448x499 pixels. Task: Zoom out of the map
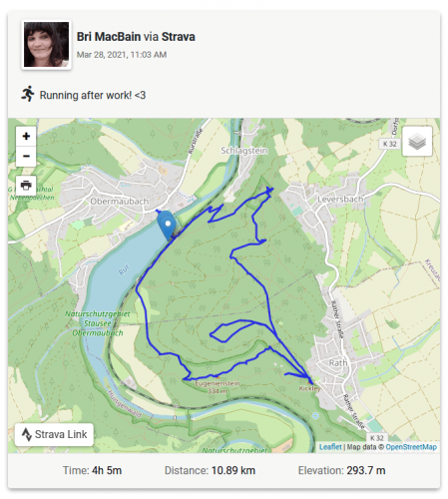point(26,156)
